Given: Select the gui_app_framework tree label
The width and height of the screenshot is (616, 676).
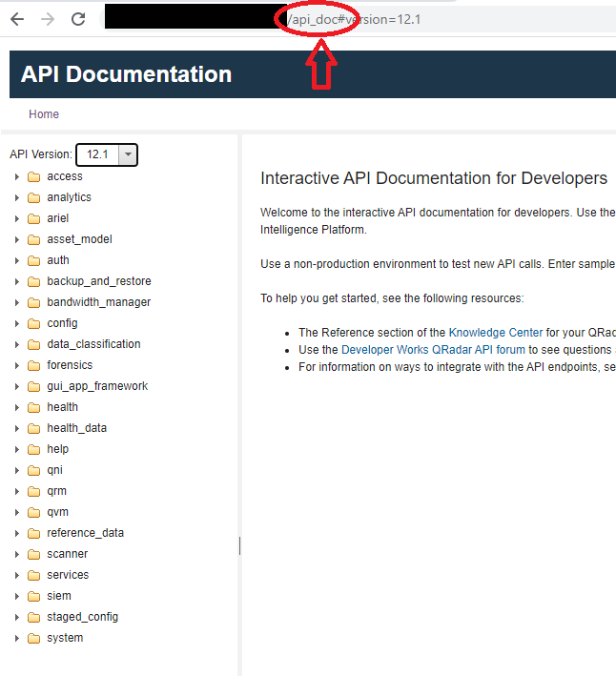Looking at the screenshot, I should pos(97,386).
